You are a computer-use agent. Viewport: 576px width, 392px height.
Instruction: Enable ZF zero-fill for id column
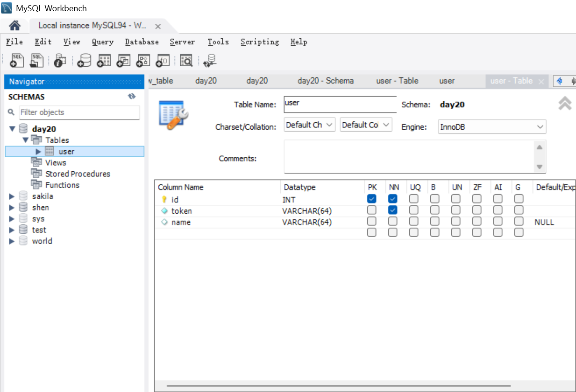[477, 199]
